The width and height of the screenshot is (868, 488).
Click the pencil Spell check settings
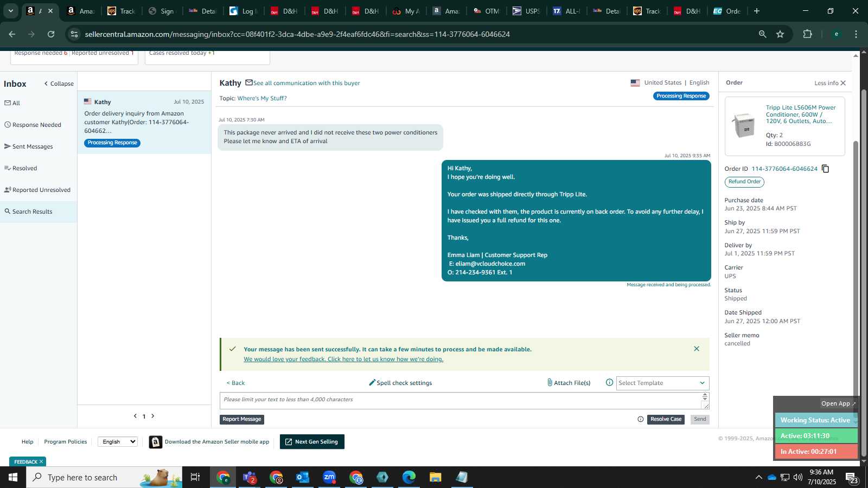400,383
